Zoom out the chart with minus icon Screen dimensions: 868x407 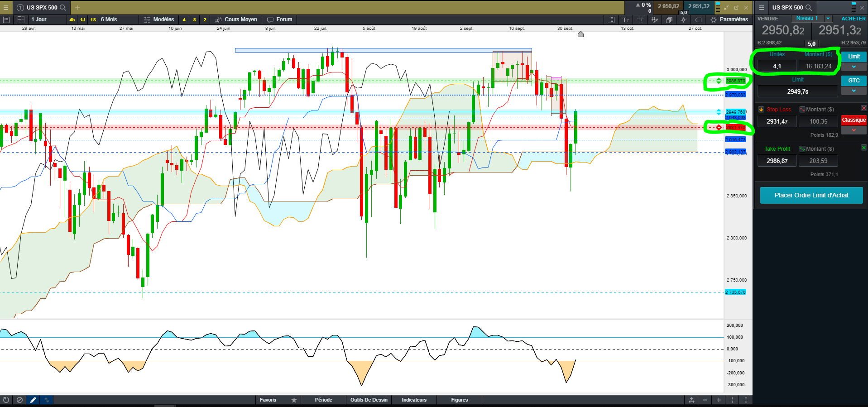pyautogui.click(x=705, y=400)
